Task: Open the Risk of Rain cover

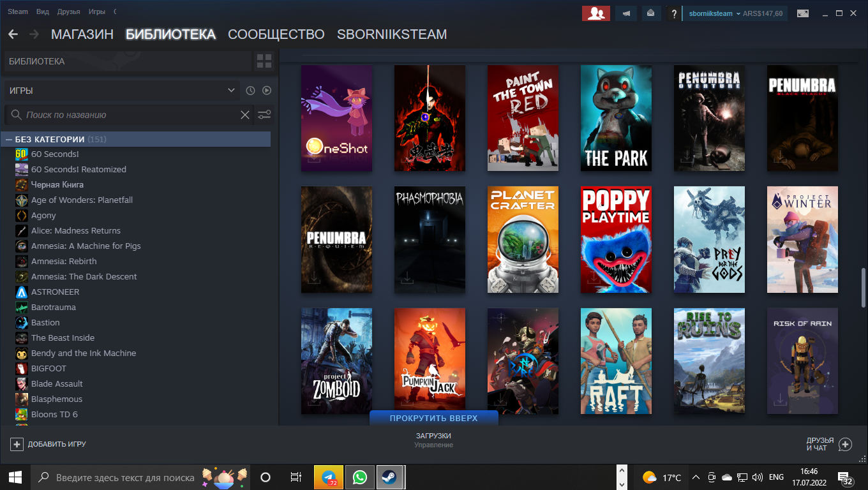Action: [x=802, y=361]
